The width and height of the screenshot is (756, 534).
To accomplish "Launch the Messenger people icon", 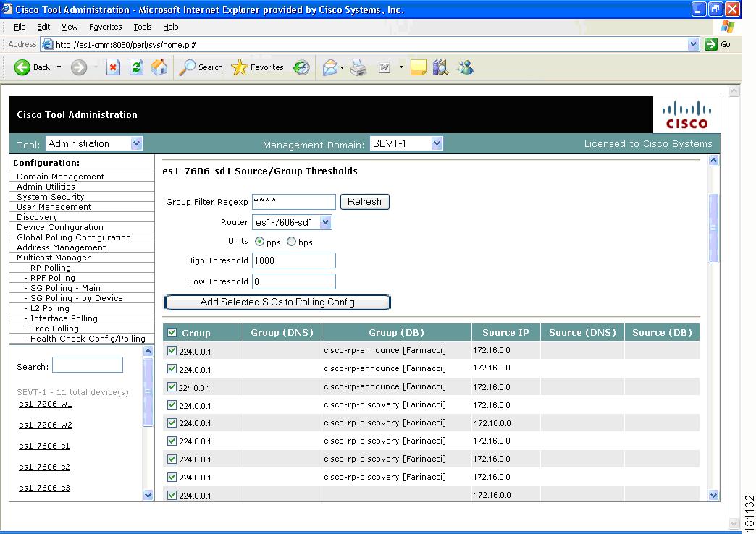I will tap(466, 67).
